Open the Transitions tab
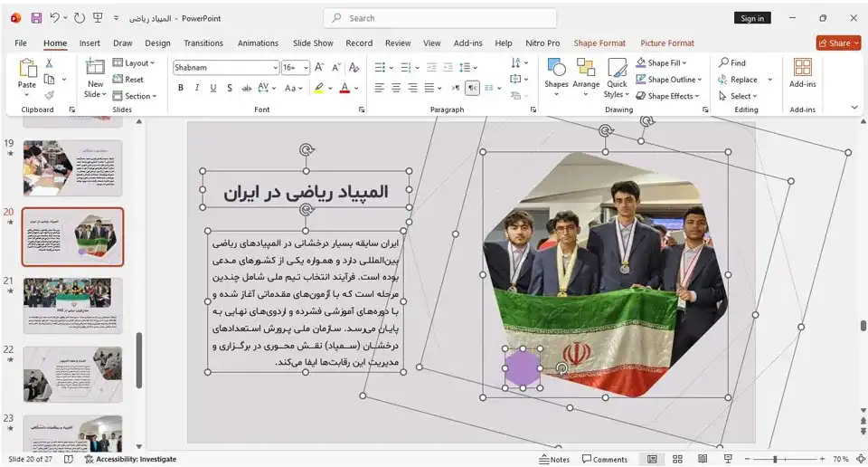 coord(203,43)
